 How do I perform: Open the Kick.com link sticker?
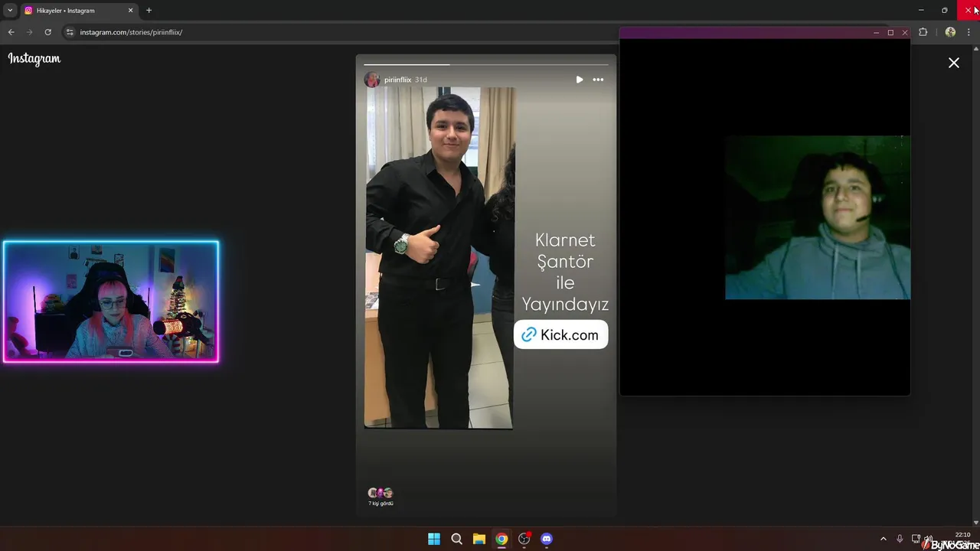[560, 335]
